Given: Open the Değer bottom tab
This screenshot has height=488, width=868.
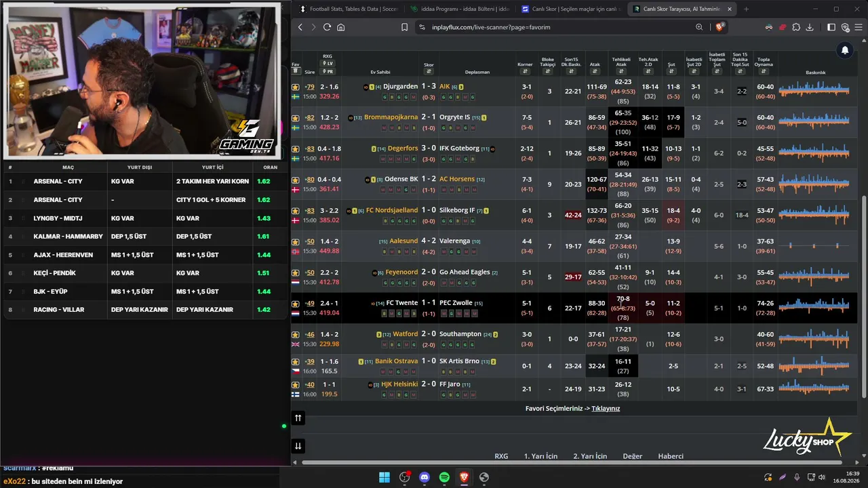Looking at the screenshot, I should [633, 456].
